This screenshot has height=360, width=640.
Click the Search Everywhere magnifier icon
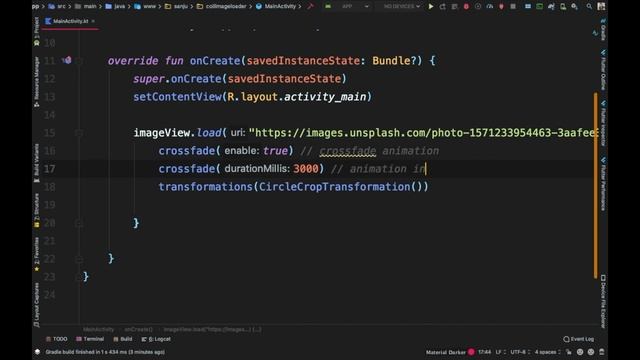click(589, 7)
